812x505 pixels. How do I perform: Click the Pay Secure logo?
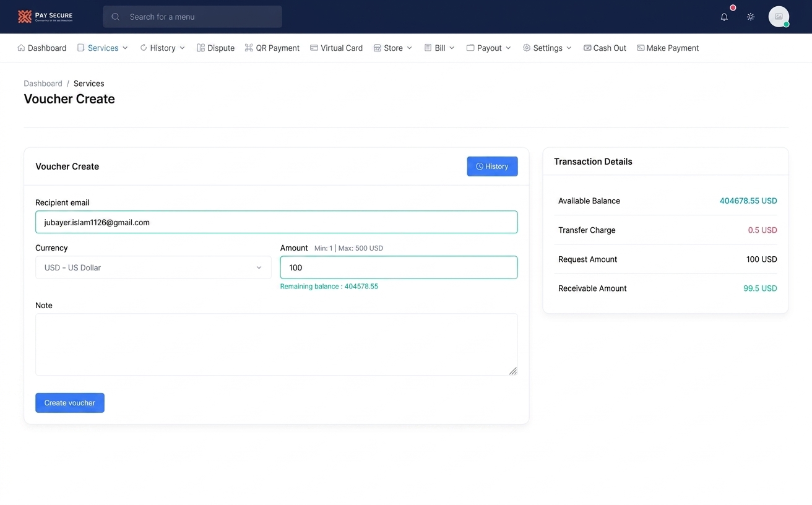(45, 17)
